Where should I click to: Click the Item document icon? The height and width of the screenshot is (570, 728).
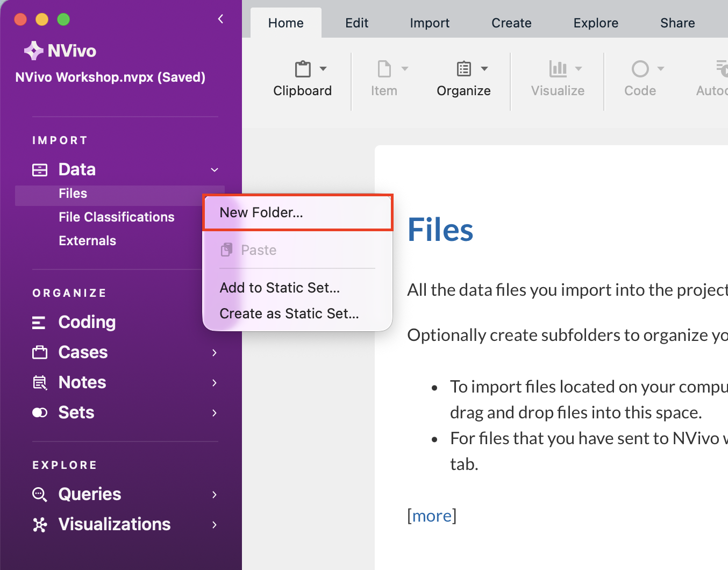(x=384, y=69)
